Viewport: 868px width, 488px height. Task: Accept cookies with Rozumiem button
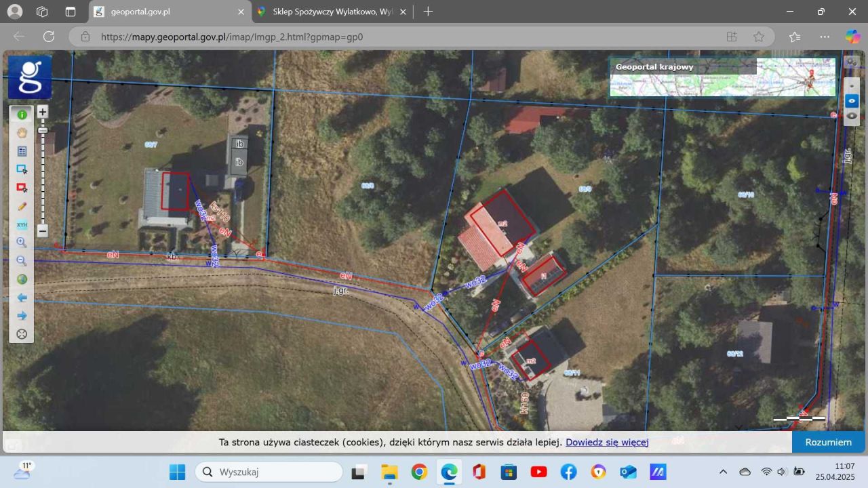pyautogui.click(x=828, y=442)
